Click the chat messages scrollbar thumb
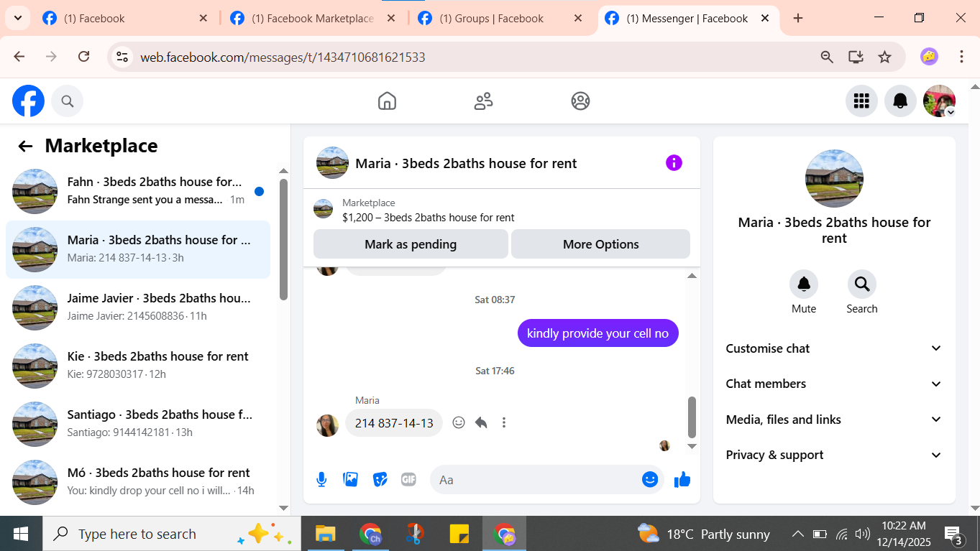 [x=692, y=417]
